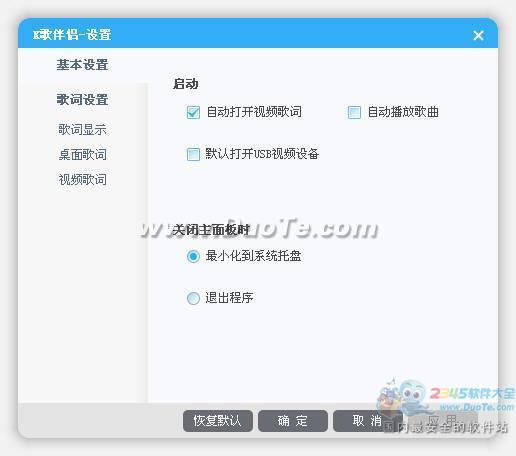Click the 2345软件大全 mascot logo
The image size is (516, 456).
pyautogui.click(x=402, y=398)
